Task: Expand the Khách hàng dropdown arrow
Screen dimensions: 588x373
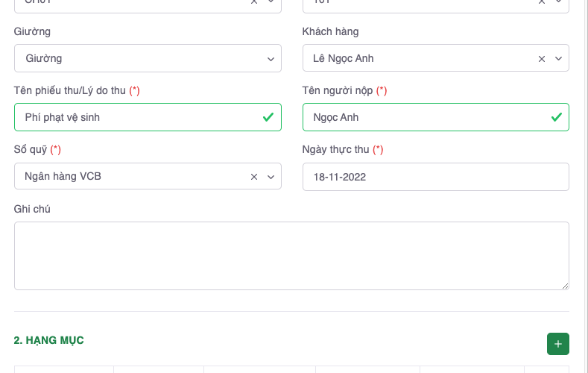Action: pyautogui.click(x=559, y=58)
